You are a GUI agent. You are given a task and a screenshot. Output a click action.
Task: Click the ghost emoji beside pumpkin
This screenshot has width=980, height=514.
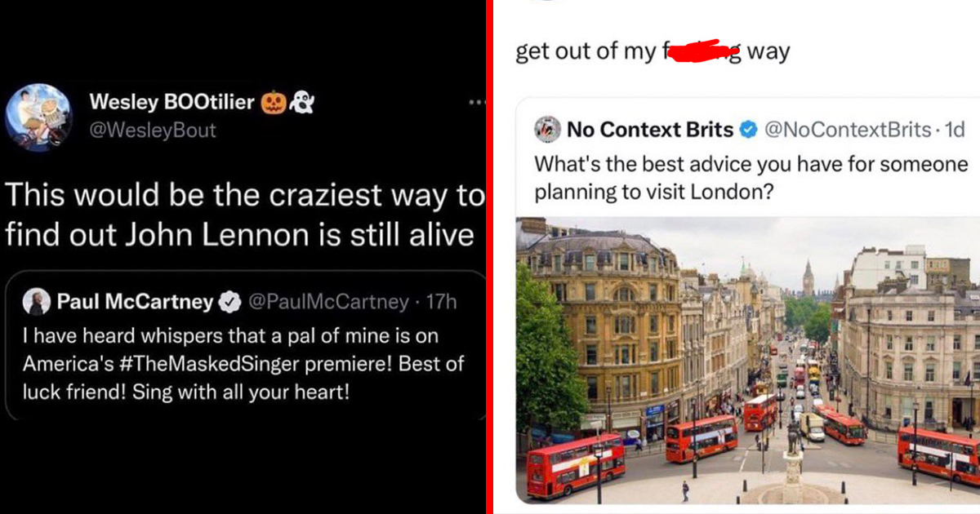(301, 102)
